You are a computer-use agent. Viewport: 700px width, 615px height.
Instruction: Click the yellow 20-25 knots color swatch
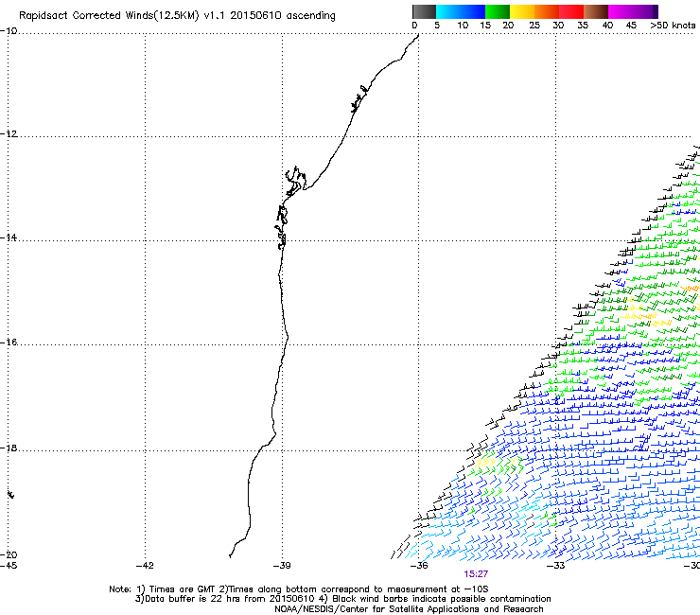click(522, 11)
